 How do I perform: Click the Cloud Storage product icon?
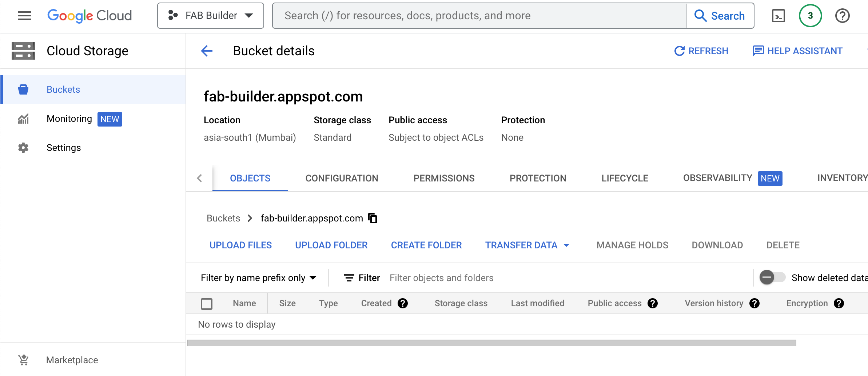tap(23, 51)
